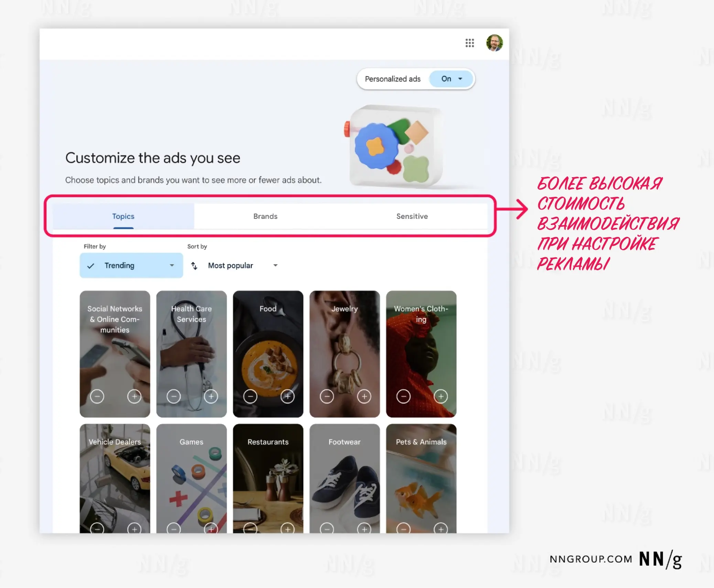Click minus icon on Jewelry card
The height and width of the screenshot is (588, 714).
coord(327,396)
